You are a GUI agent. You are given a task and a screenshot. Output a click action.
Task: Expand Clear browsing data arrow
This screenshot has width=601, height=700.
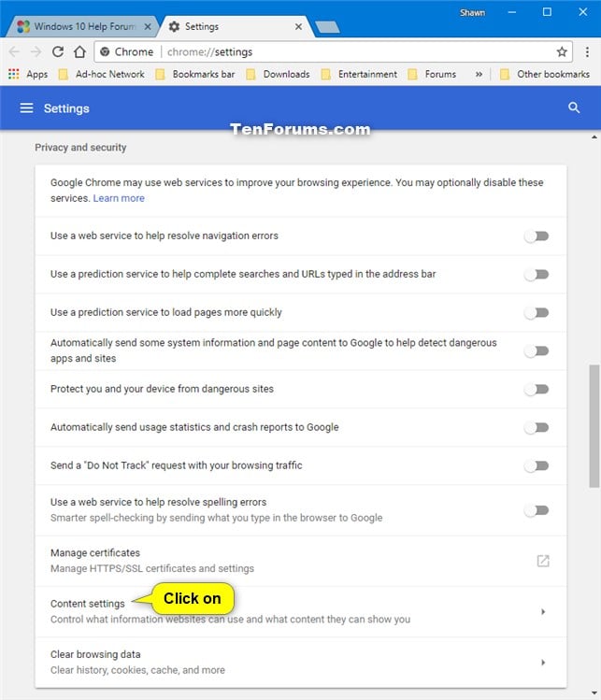click(543, 663)
